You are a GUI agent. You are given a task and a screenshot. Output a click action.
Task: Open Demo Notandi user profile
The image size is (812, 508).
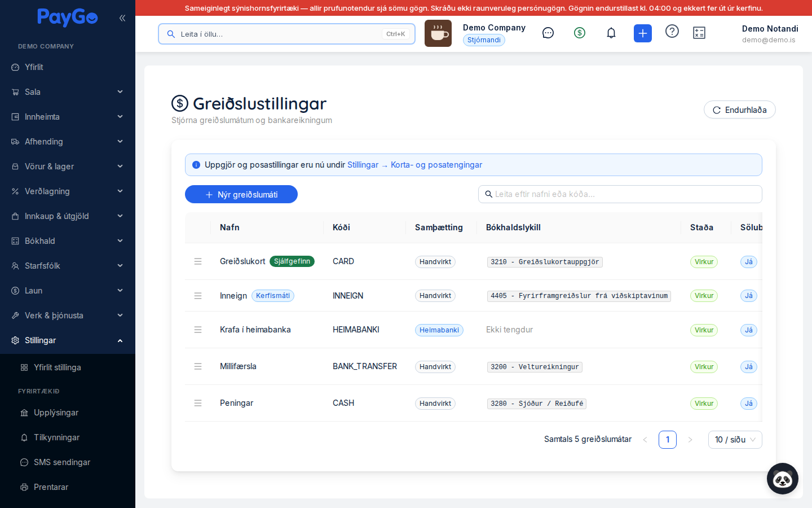pyautogui.click(x=770, y=34)
